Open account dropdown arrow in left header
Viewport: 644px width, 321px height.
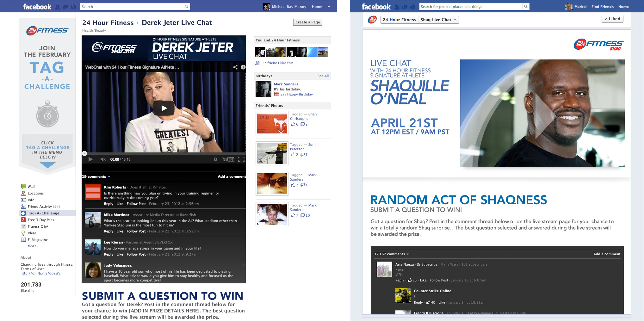point(329,7)
